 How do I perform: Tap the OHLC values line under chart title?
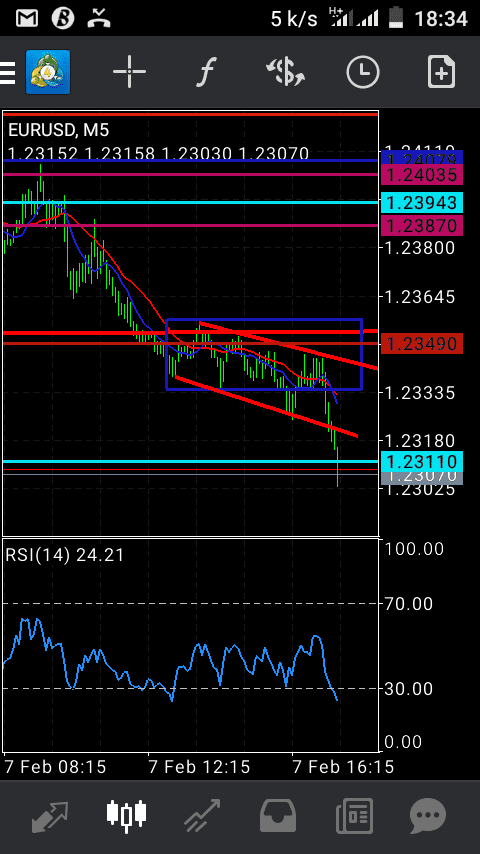tap(159, 154)
